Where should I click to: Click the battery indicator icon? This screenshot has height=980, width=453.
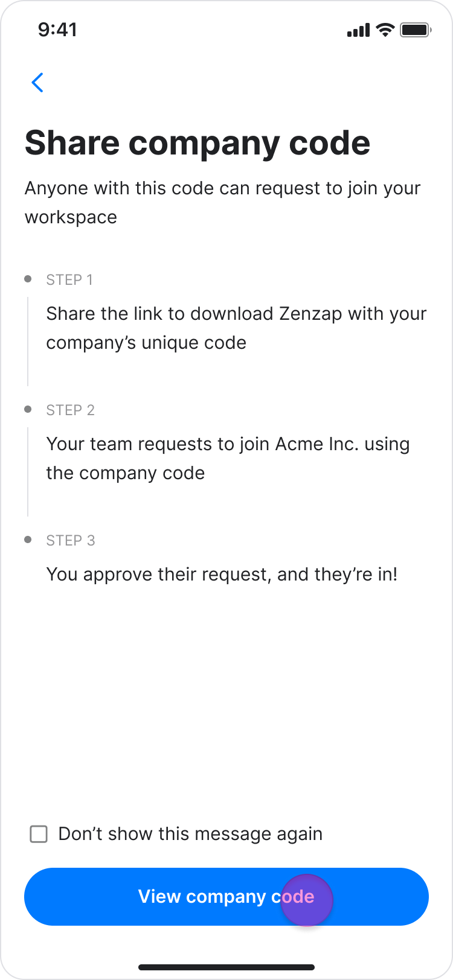coord(415,30)
